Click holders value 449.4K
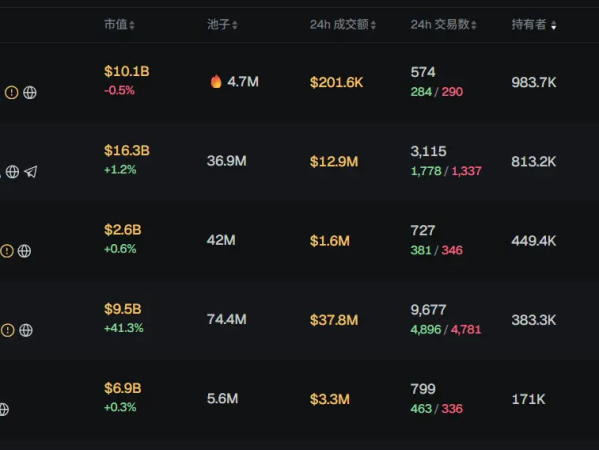 pos(534,241)
